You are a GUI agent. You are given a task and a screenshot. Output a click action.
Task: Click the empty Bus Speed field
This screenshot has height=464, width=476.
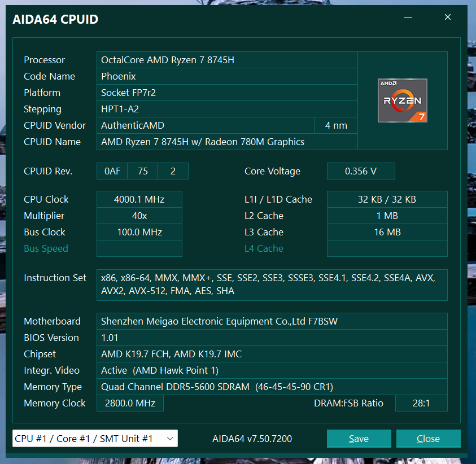pos(139,248)
